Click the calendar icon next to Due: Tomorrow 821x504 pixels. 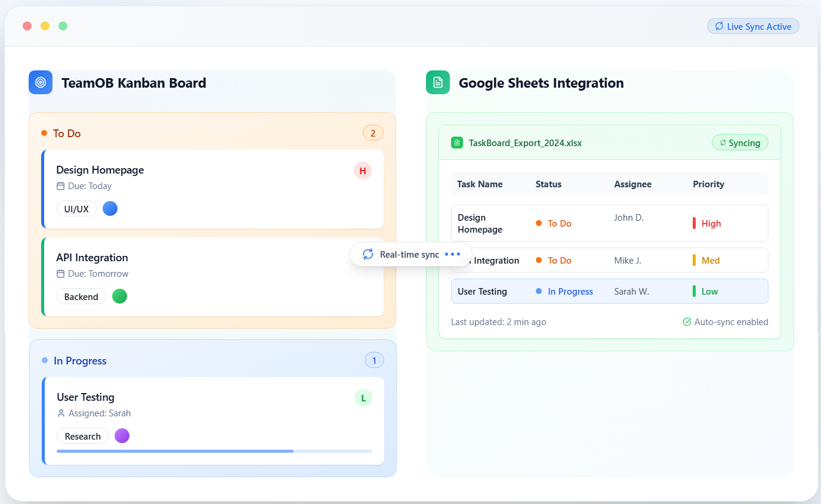60,274
